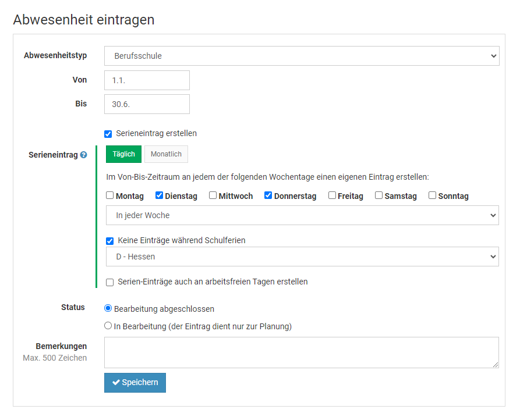Select 'In Bearbeitung' status radio button
This screenshot has height=420, width=520.
[108, 326]
